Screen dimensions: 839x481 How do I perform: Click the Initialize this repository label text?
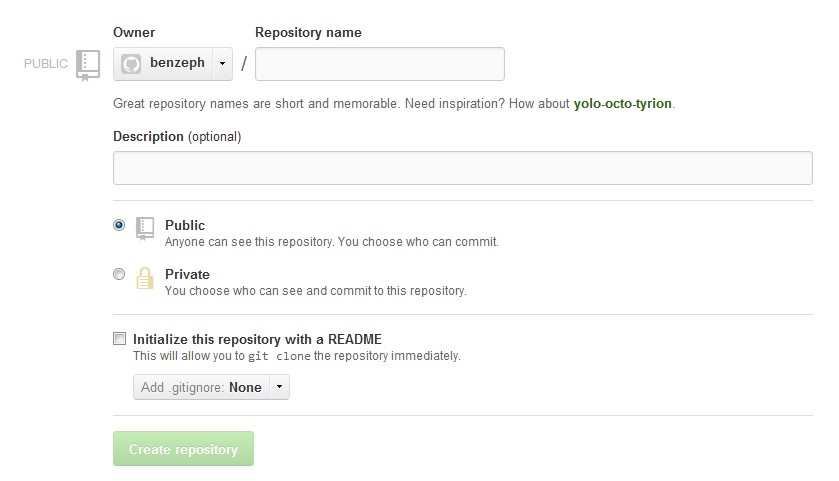(x=257, y=339)
